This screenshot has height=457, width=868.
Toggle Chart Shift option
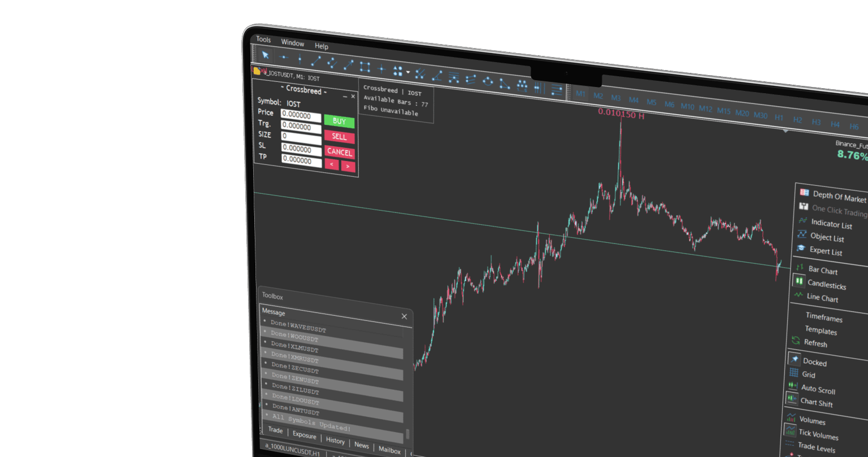816,402
